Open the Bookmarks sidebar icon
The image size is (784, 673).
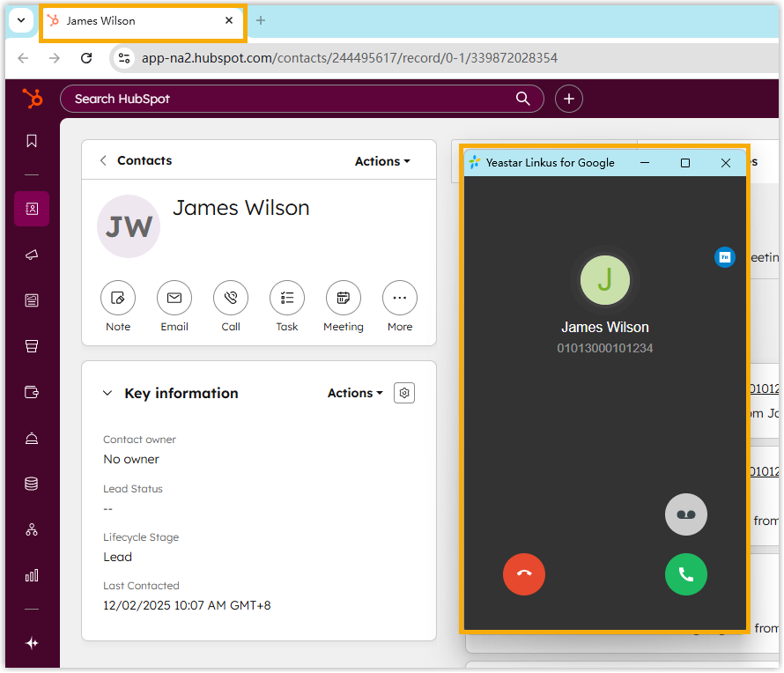pos(32,141)
